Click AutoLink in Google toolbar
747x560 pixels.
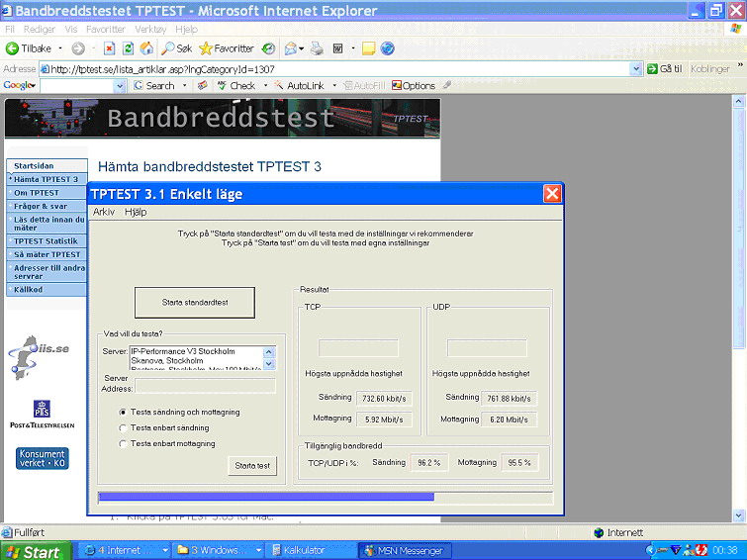(299, 86)
